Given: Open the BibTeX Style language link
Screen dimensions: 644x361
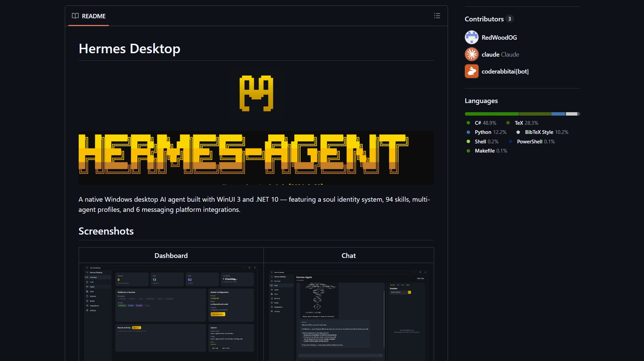Looking at the screenshot, I should pos(546,132).
